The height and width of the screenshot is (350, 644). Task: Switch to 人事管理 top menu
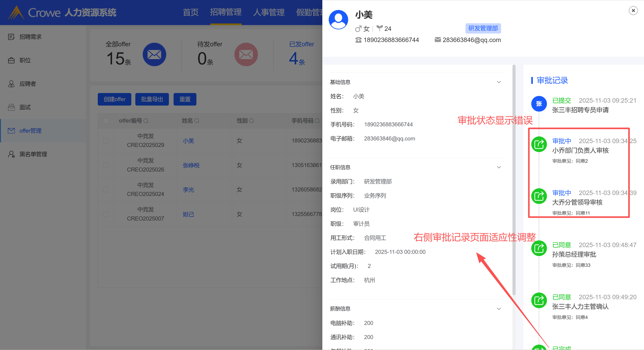click(269, 12)
